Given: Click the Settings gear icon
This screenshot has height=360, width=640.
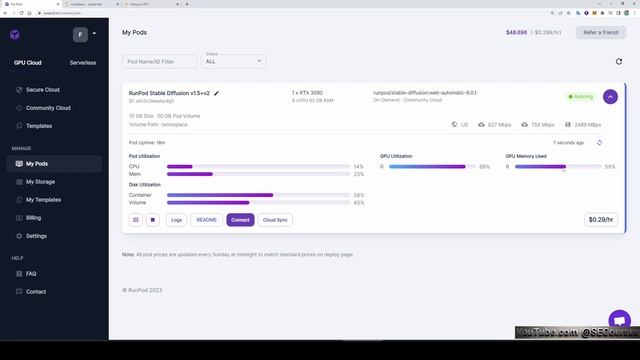Looking at the screenshot, I should (19, 236).
